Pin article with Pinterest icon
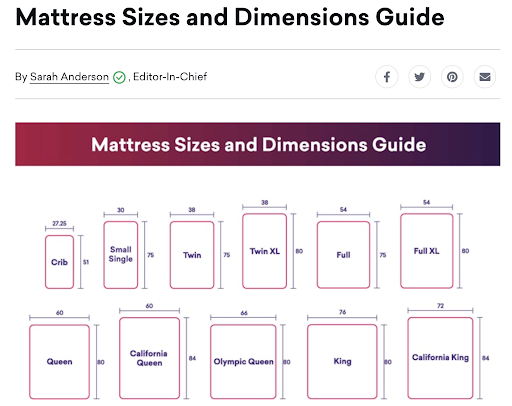The height and width of the screenshot is (406, 512). [452, 77]
